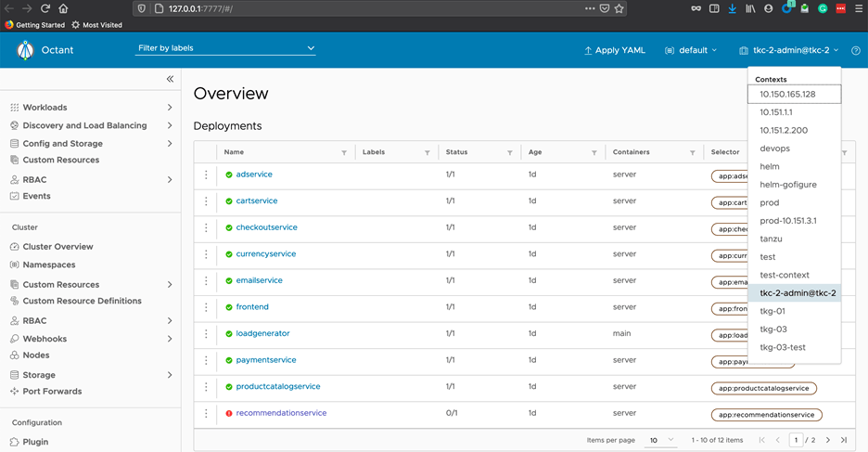Switch to the tkg-03-test context
The image size is (868, 452).
click(x=783, y=347)
